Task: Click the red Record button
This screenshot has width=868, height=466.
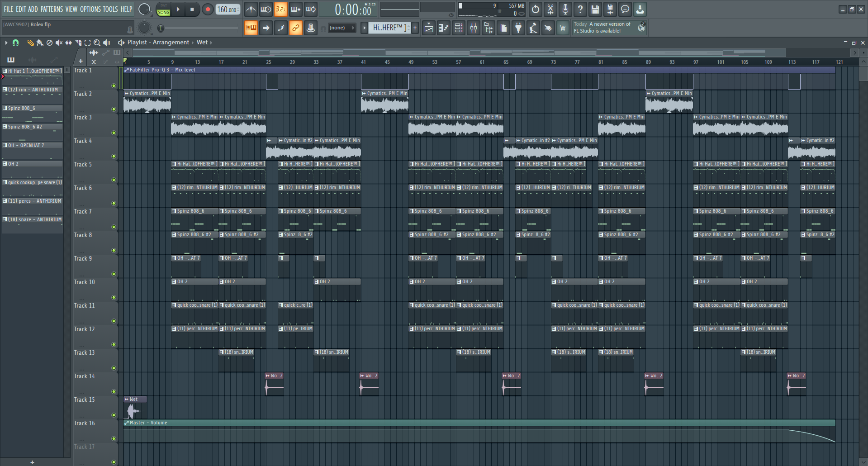Action: (x=208, y=9)
